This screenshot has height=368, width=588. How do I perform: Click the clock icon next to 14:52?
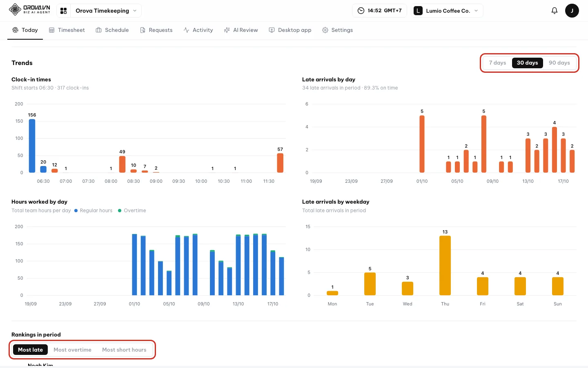(x=361, y=11)
